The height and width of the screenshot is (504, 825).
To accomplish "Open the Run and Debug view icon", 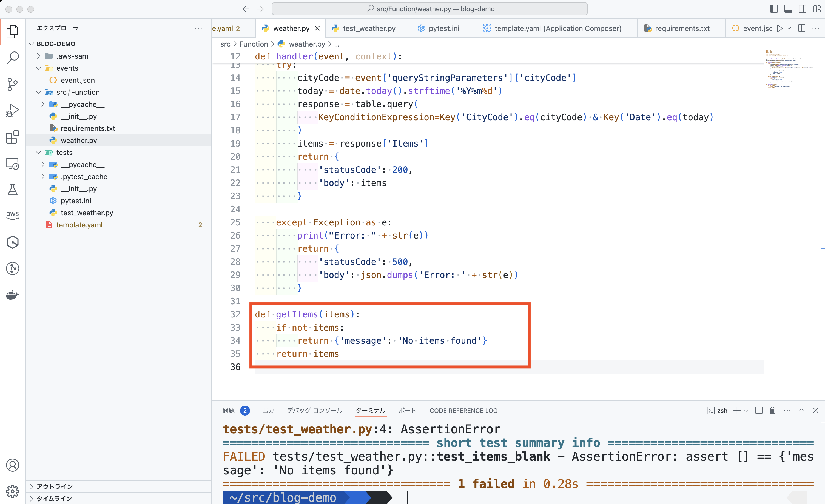I will pyautogui.click(x=12, y=111).
